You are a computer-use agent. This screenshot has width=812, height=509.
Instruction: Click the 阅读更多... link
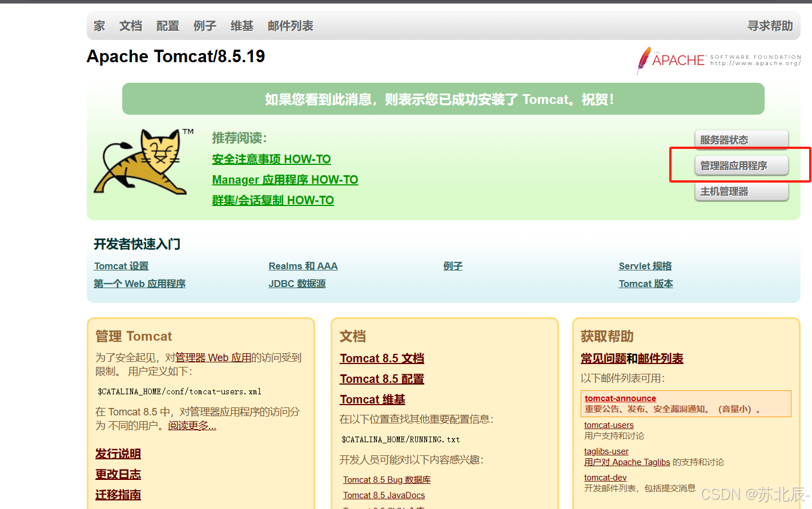[192, 426]
